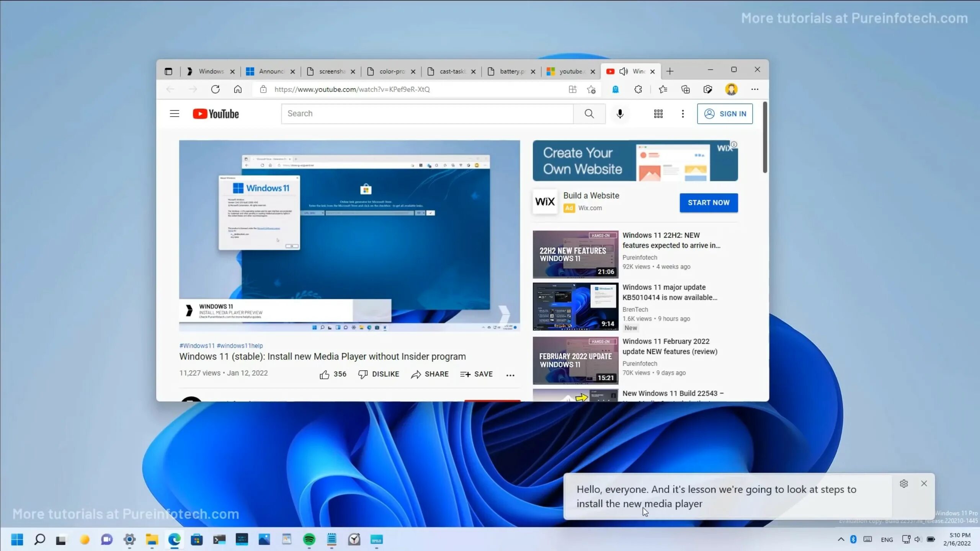Switch to the Announc tab
This screenshot has height=551, width=980.
pyautogui.click(x=270, y=71)
